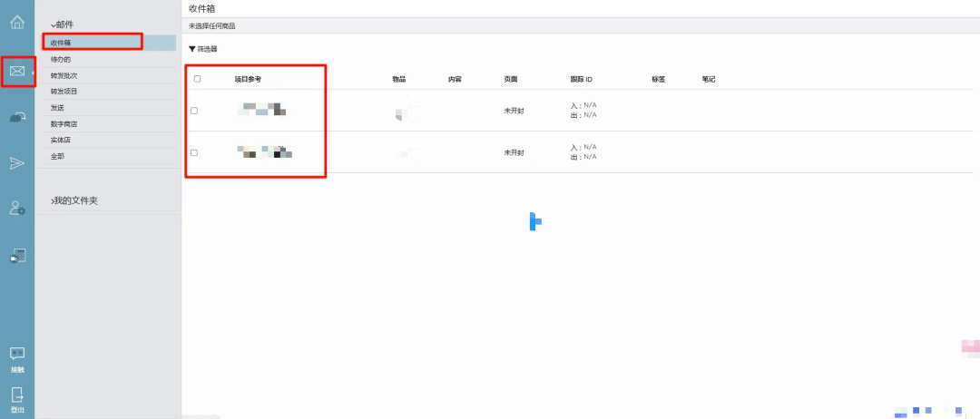Sort by the 项目参考 column header
This screenshot has height=419, width=980.
pyautogui.click(x=248, y=80)
